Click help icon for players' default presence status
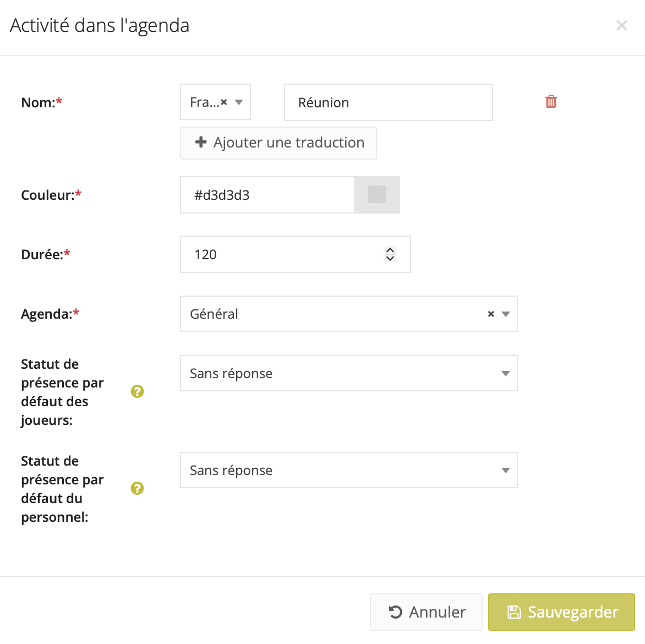The width and height of the screenshot is (645, 644). pos(137,391)
